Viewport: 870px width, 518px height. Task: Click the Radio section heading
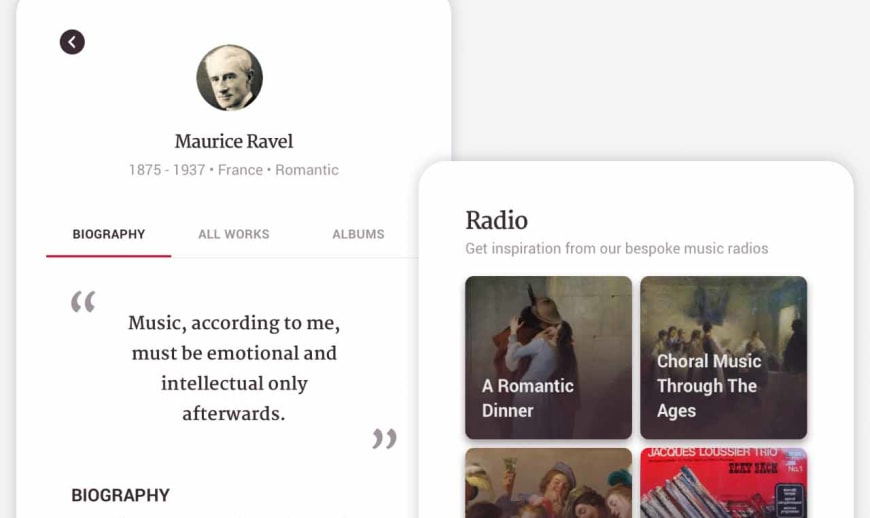497,220
